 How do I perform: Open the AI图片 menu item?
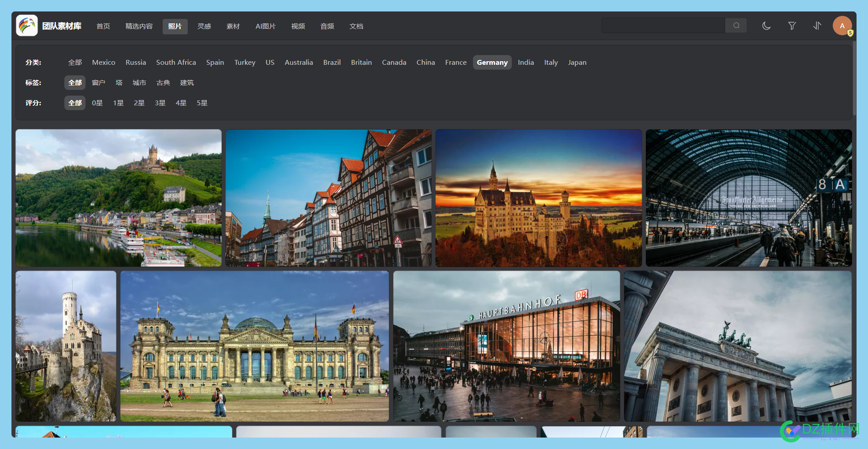[265, 26]
